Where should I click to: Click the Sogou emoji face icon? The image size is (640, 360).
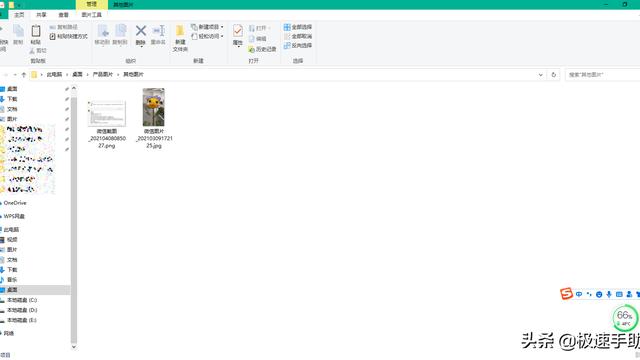pos(599,294)
